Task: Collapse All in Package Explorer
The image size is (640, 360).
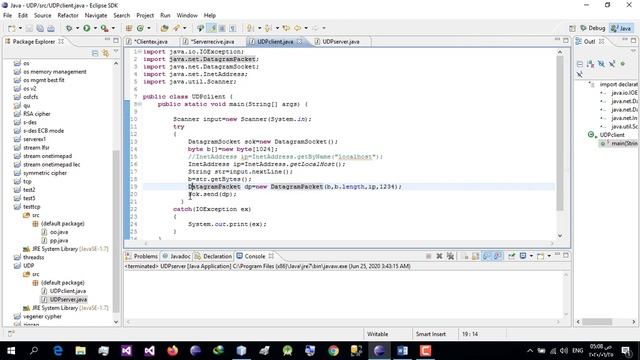Action: 95,53
